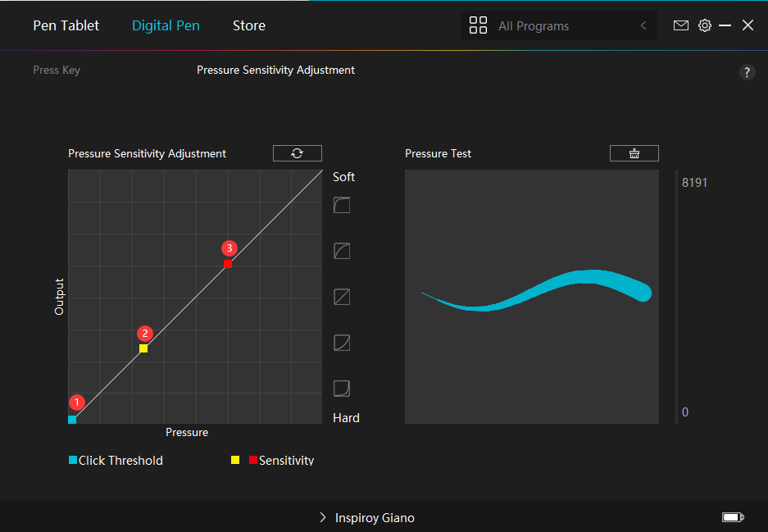The image size is (768, 532).
Task: Select the softest pressure curve preset
Action: click(342, 205)
